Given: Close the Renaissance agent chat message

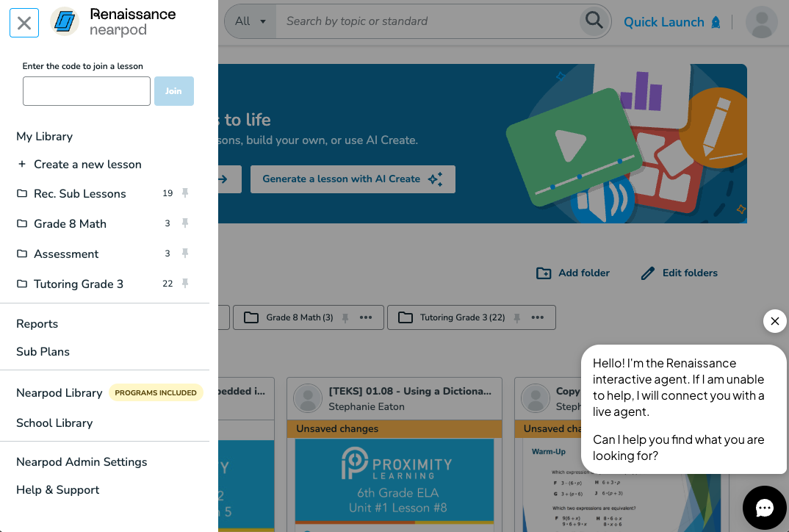Looking at the screenshot, I should pyautogui.click(x=775, y=321).
